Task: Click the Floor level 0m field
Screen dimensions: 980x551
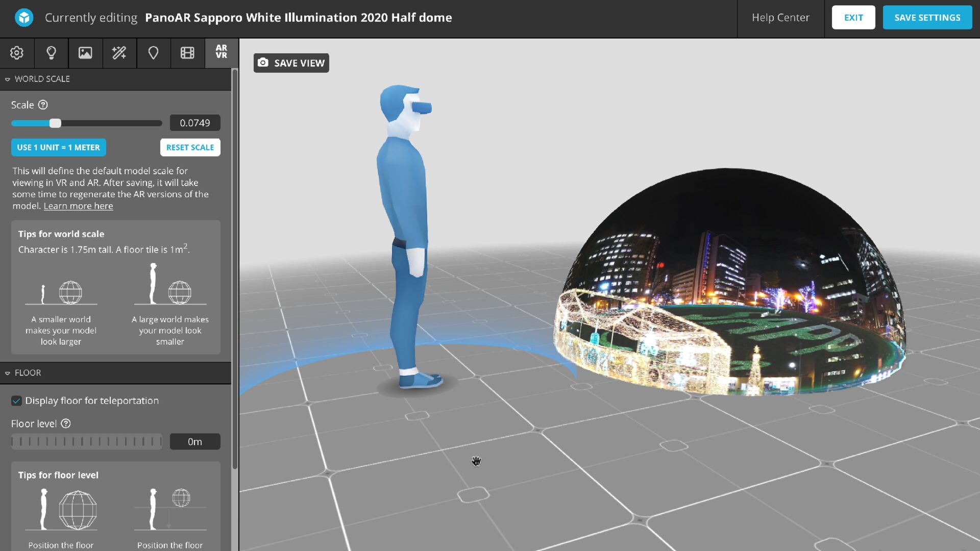Action: pos(195,441)
